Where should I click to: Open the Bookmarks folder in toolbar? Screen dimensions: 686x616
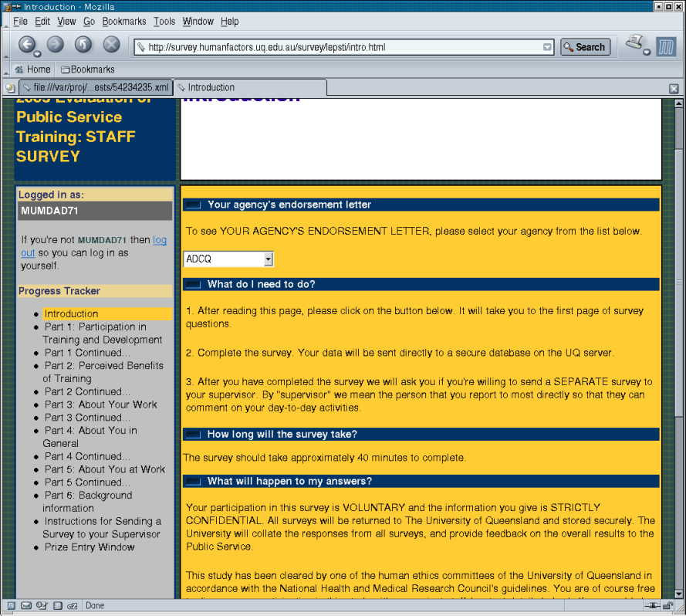87,69
